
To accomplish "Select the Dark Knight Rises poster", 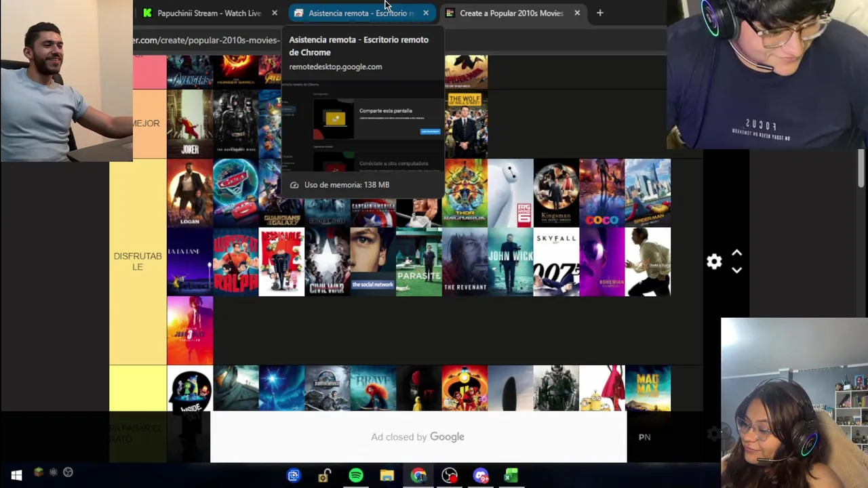I will [x=235, y=123].
